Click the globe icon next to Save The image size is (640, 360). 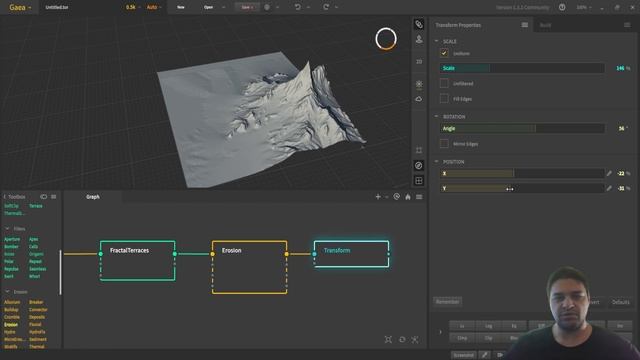(x=267, y=7)
